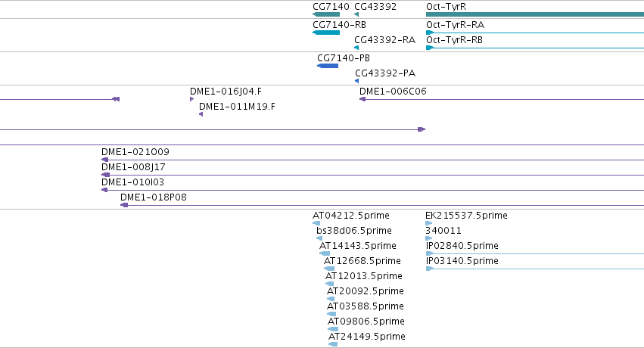Click the CG7140-PB protein bar
The image size is (644, 348).
(x=328, y=66)
